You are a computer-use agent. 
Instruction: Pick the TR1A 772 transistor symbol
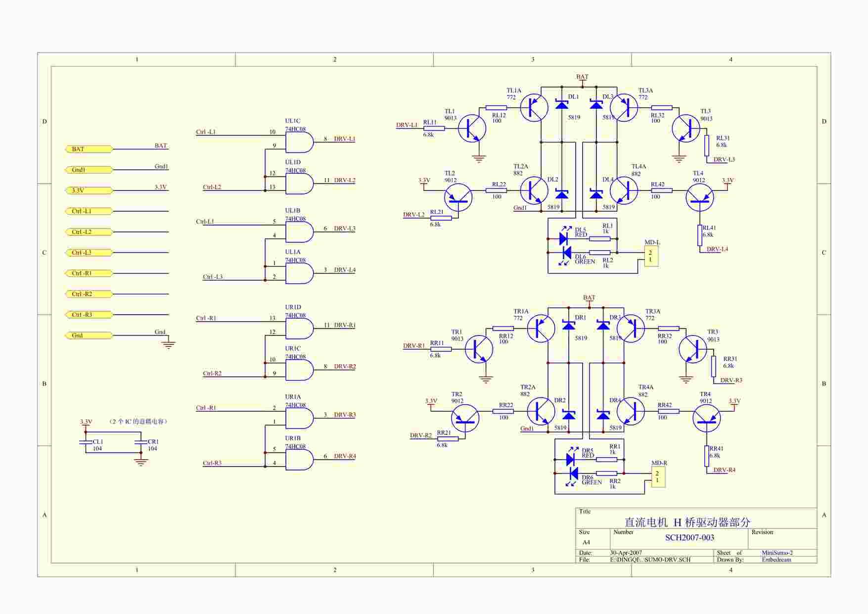(x=541, y=329)
